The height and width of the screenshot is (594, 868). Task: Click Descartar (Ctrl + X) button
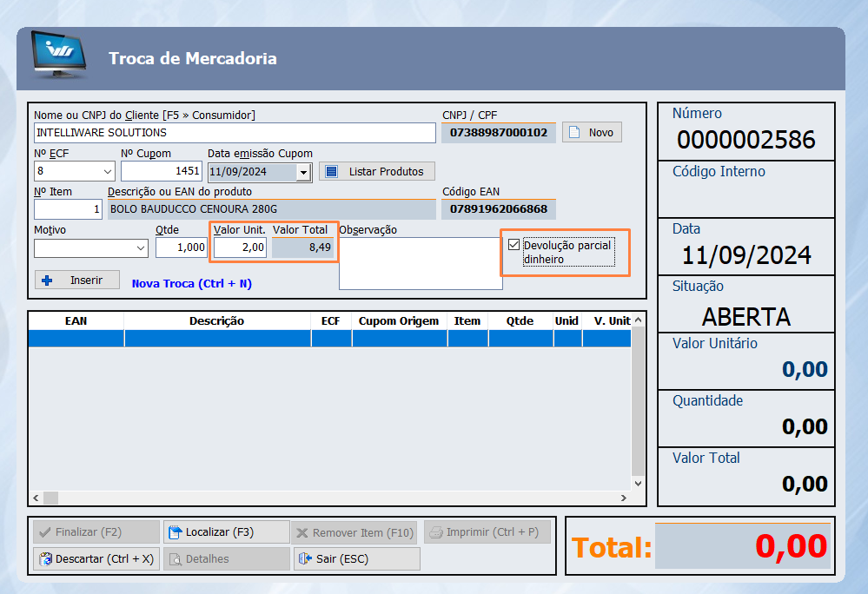click(x=96, y=558)
